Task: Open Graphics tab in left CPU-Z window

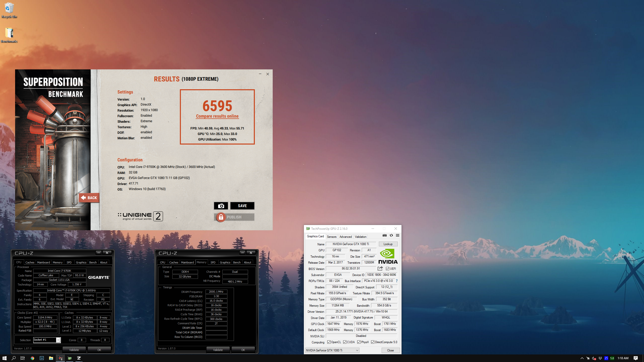Action: (81, 262)
